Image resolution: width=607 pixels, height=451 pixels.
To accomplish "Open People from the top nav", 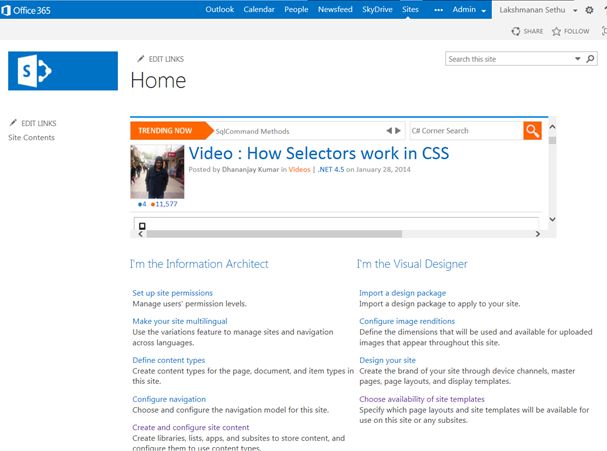I will click(x=296, y=9).
